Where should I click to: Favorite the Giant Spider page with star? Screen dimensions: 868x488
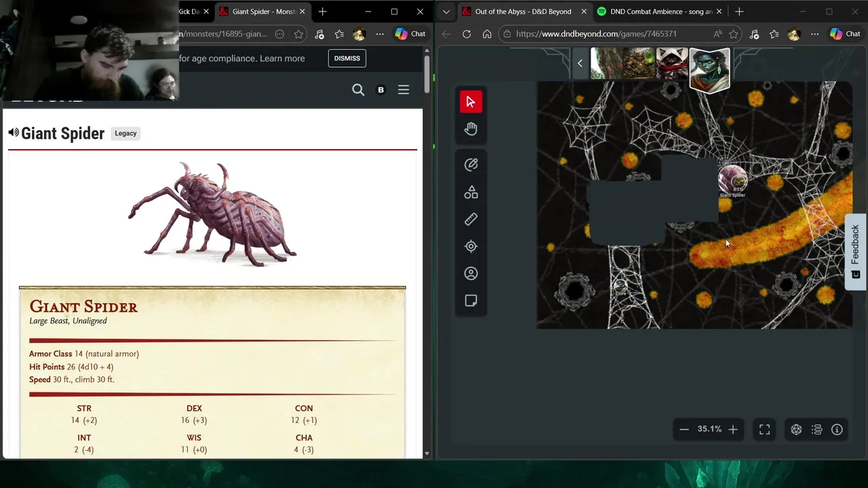coord(298,34)
